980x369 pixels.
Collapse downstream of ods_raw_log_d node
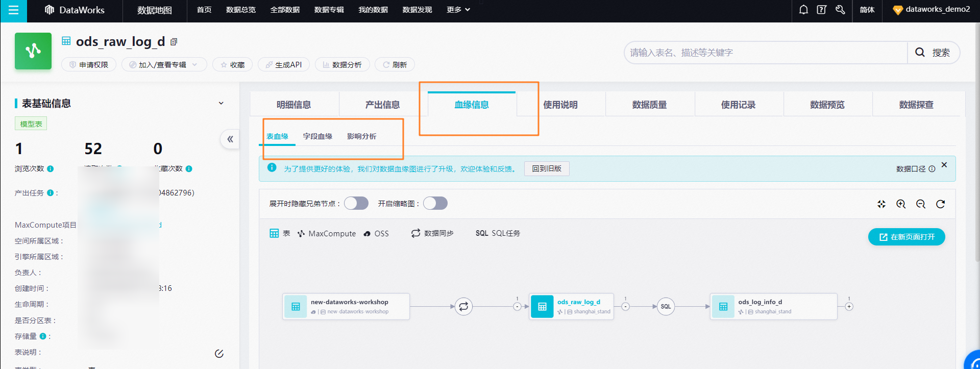[625, 307]
